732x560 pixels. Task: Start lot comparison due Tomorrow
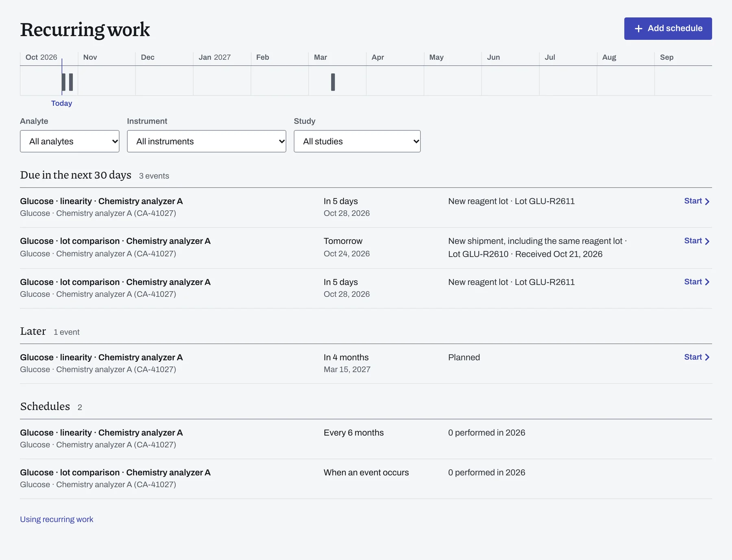click(x=697, y=241)
